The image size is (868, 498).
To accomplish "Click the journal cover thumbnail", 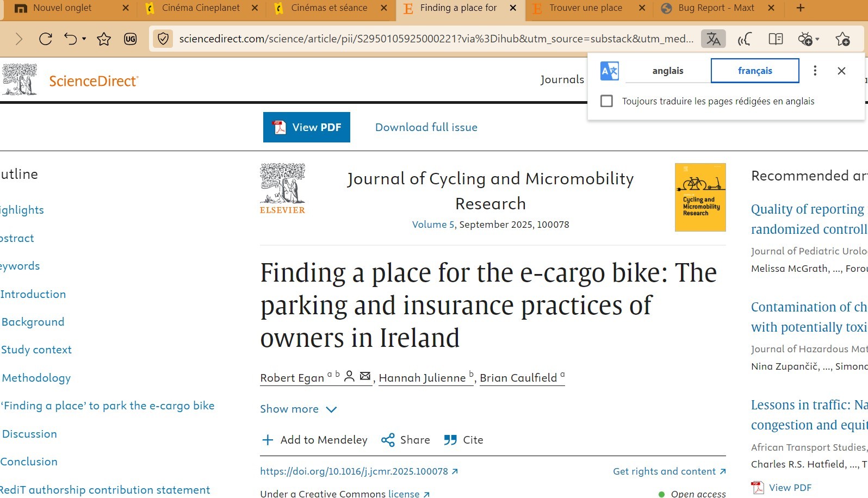I will tap(700, 197).
